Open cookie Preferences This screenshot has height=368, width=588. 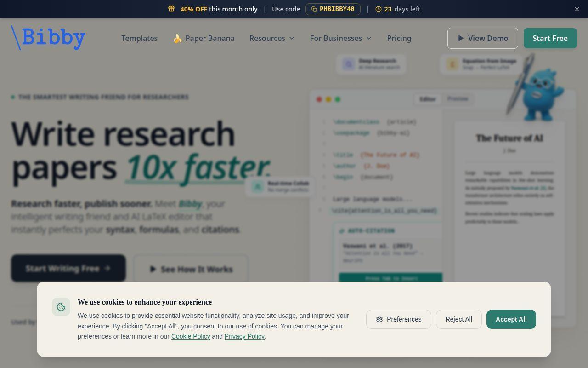(x=399, y=319)
